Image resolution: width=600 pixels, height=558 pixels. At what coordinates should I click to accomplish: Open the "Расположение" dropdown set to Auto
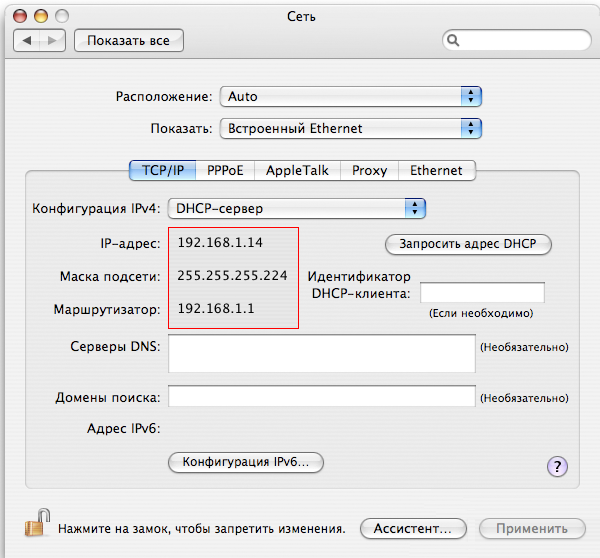(x=351, y=97)
